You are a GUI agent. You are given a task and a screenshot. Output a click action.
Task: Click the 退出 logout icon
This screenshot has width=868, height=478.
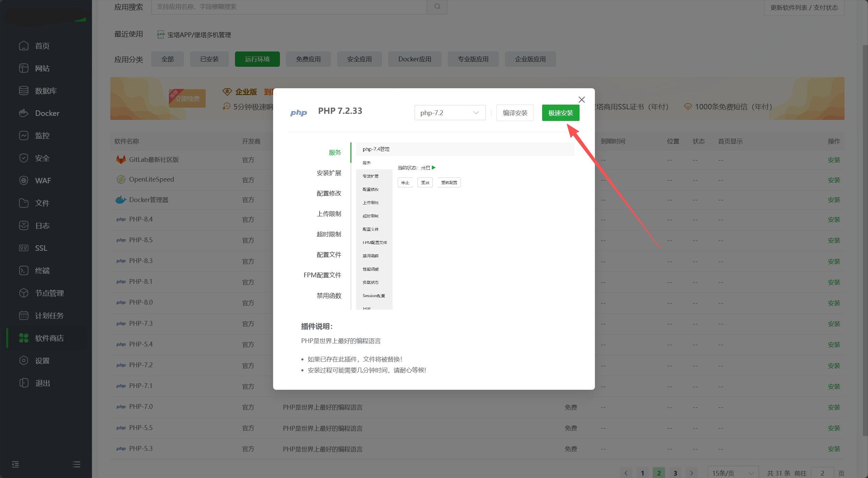click(23, 383)
